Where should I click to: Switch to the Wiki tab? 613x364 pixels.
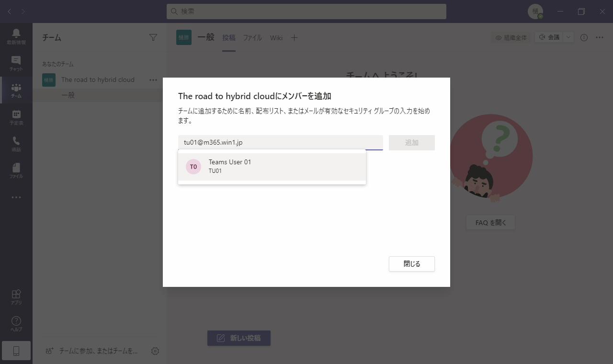[276, 37]
